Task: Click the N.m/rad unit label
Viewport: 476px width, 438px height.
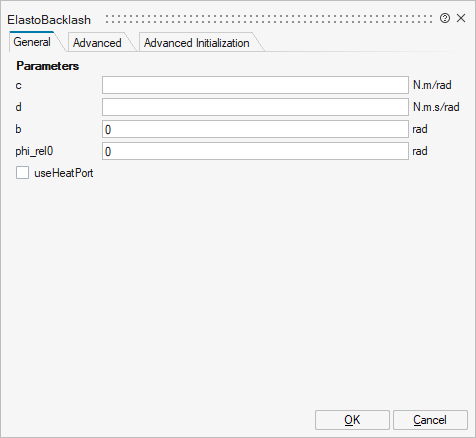Action: pyautogui.click(x=432, y=85)
